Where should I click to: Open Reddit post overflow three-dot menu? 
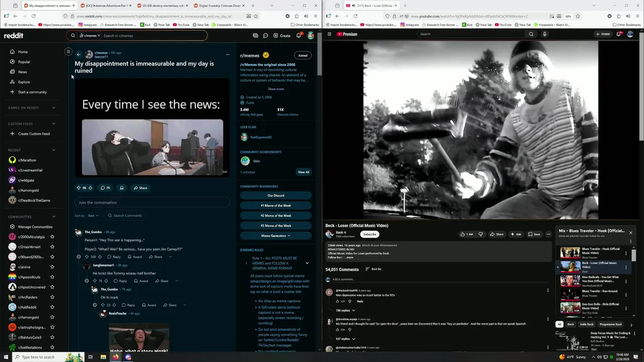point(227,54)
